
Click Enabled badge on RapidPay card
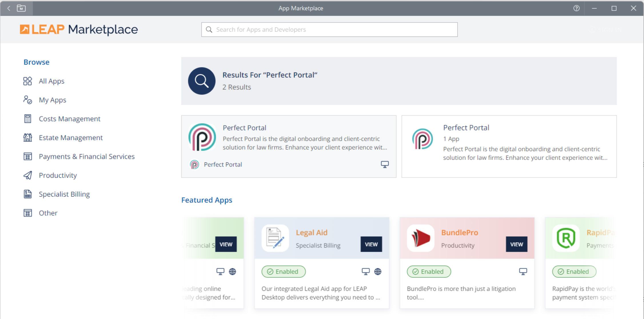574,272
